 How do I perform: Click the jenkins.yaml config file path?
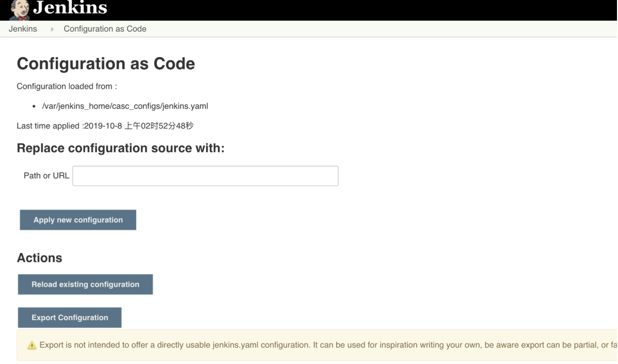click(x=125, y=106)
